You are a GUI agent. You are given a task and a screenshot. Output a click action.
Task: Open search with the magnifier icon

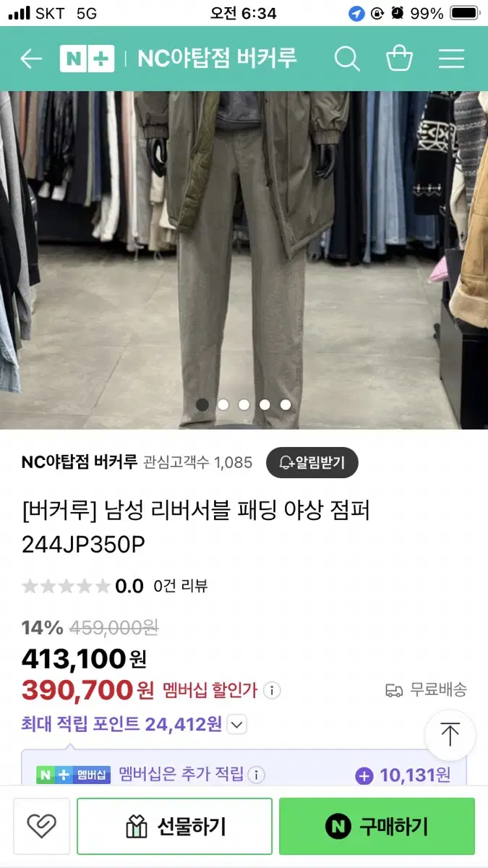tap(347, 59)
